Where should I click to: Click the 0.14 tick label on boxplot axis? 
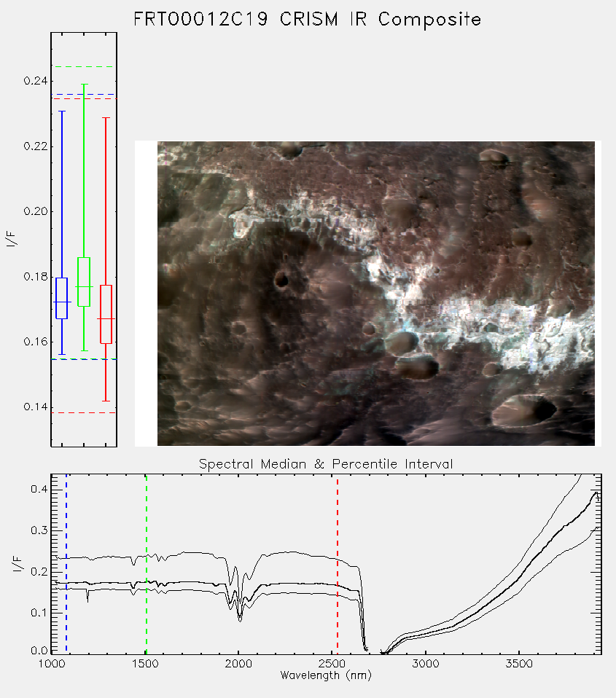(36, 407)
